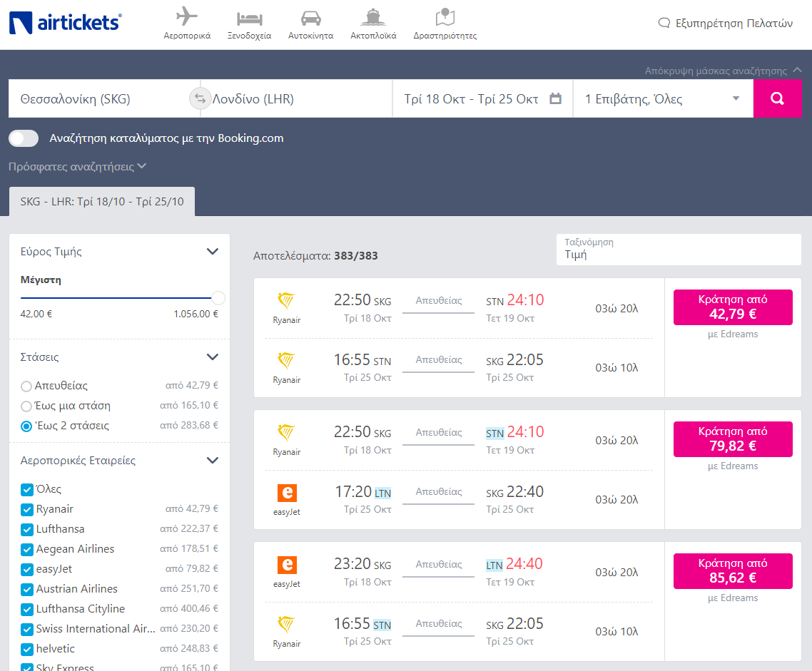Select Έως 2 στάσεις radio option
The width and height of the screenshot is (812, 671).
(x=26, y=426)
